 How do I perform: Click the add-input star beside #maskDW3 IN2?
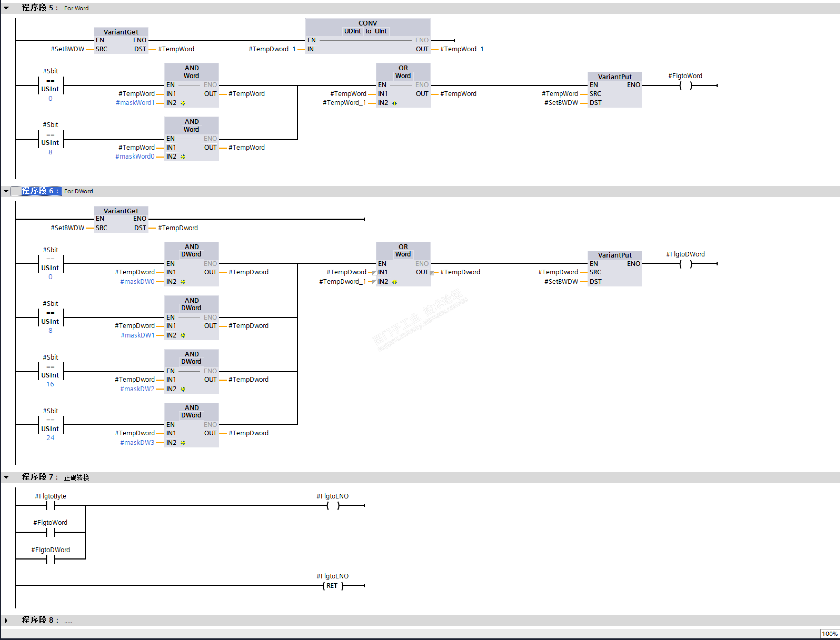(183, 443)
